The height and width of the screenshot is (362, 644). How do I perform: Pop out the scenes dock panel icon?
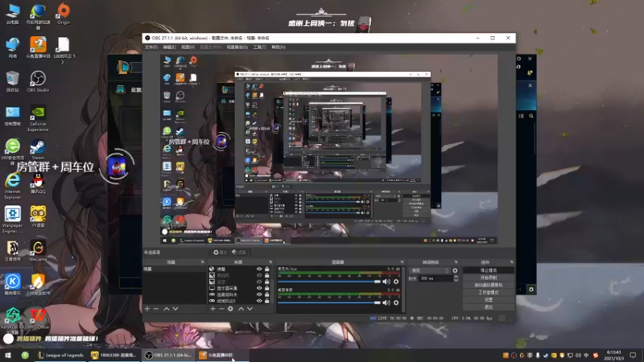203,262
